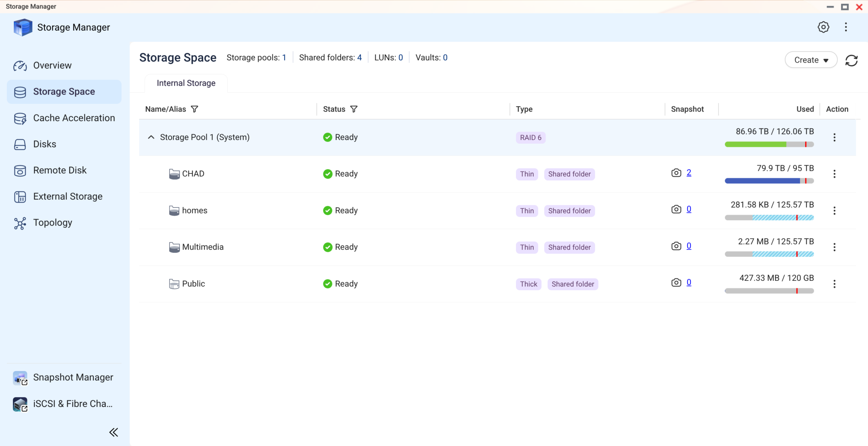Select the homes shared folder row
The width and height of the screenshot is (868, 446).
point(497,211)
